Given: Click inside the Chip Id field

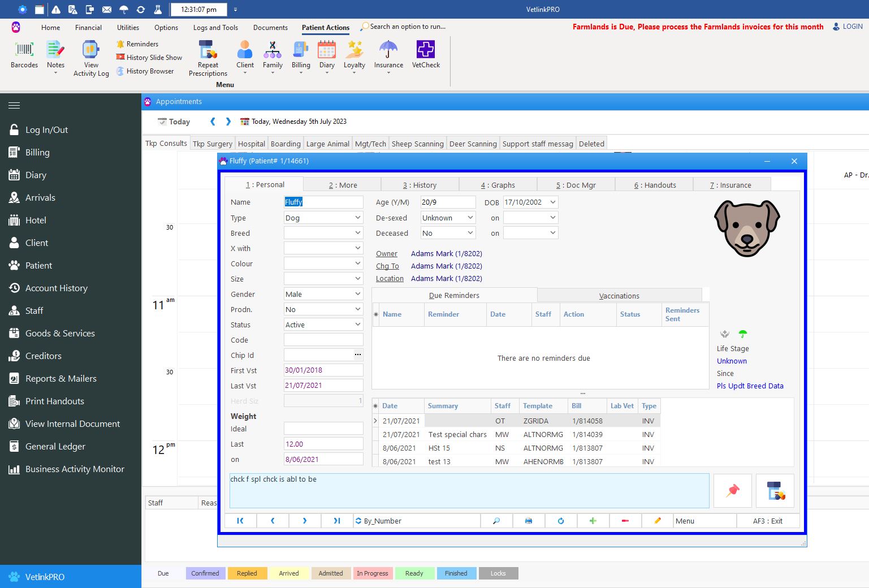Looking at the screenshot, I should point(317,354).
